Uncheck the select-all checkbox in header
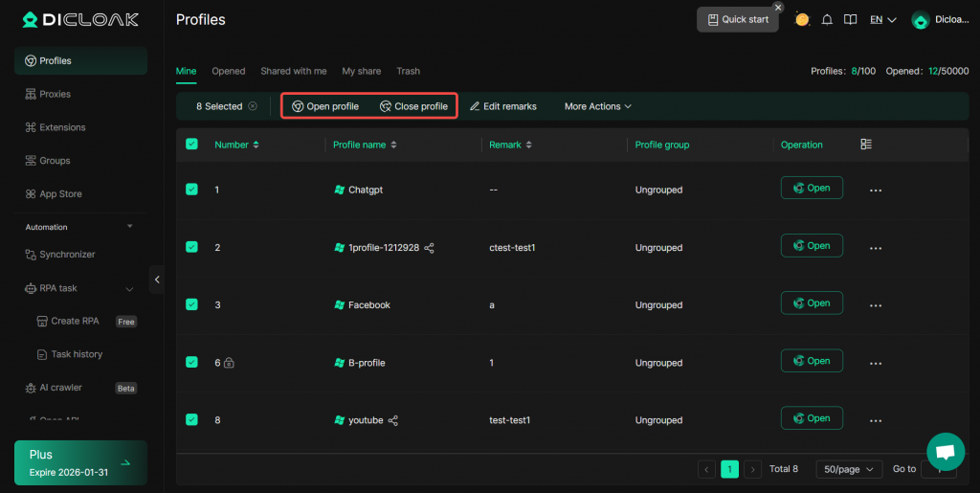The width and height of the screenshot is (980, 493). click(x=191, y=145)
